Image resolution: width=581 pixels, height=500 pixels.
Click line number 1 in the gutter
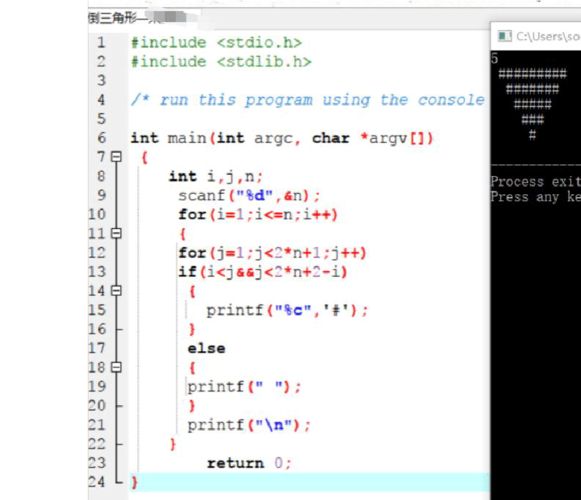[101, 43]
